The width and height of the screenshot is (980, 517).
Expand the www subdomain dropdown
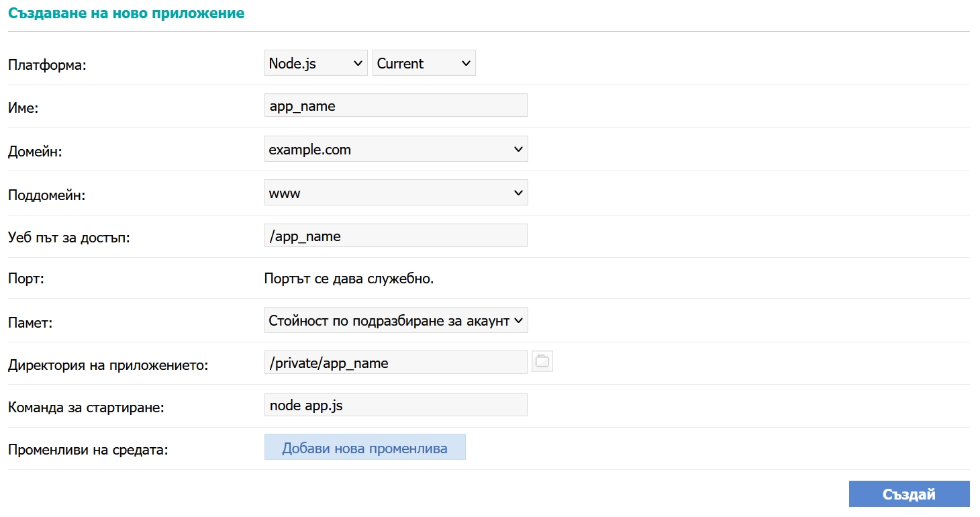pyautogui.click(x=396, y=193)
